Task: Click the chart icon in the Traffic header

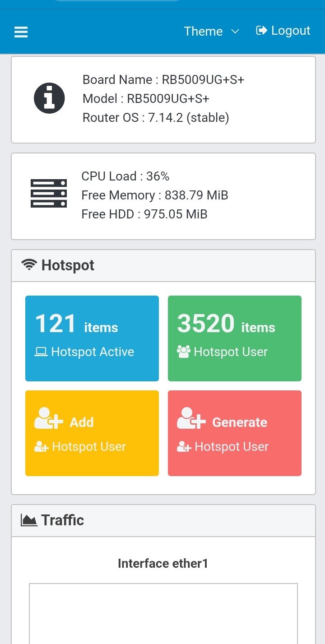Action: point(28,519)
